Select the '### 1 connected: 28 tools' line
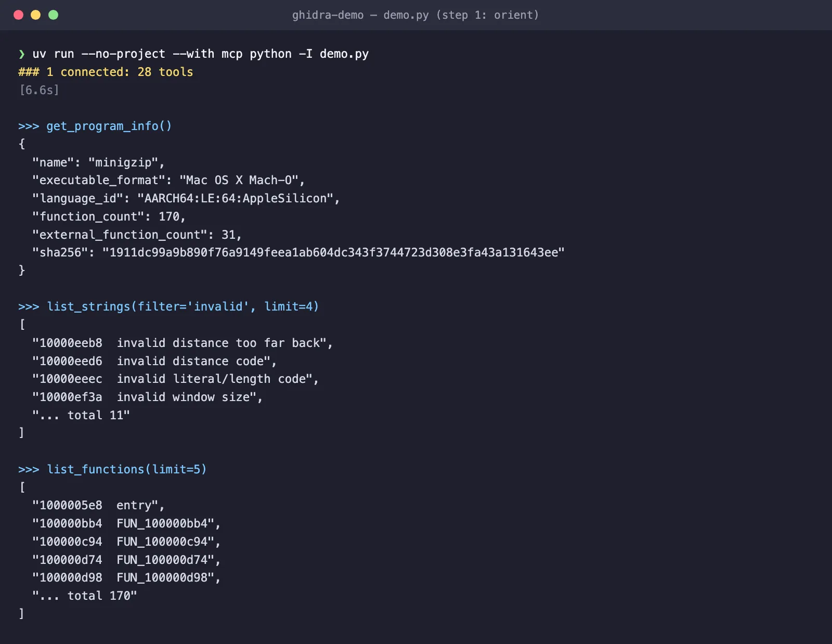The height and width of the screenshot is (644, 832). coord(106,72)
